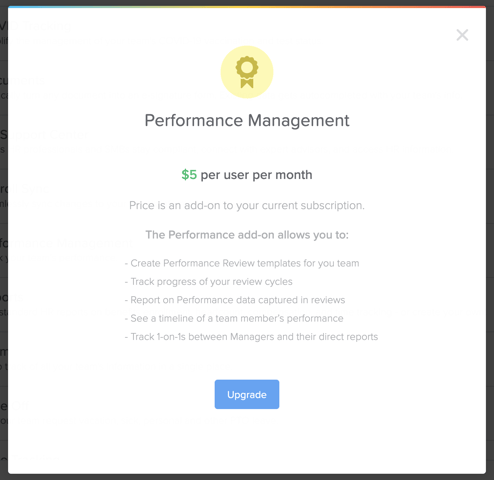This screenshot has width=494, height=480.
Task: Select the Performance Management dialog title
Action: 247,121
